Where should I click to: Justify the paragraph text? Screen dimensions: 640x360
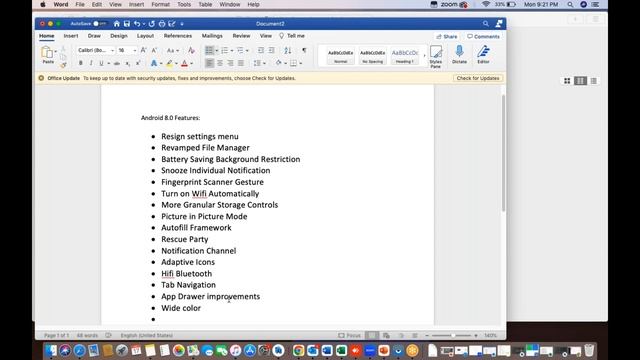coord(241,63)
